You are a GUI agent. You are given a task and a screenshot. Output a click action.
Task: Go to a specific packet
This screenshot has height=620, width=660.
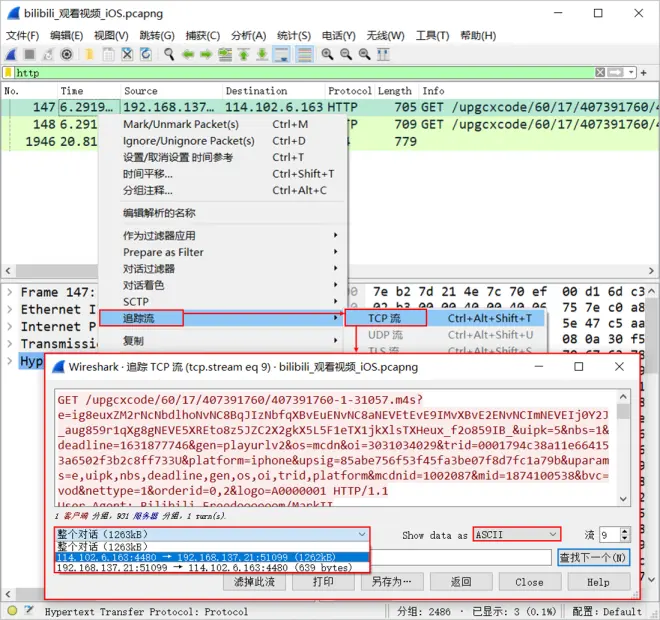tap(225, 54)
